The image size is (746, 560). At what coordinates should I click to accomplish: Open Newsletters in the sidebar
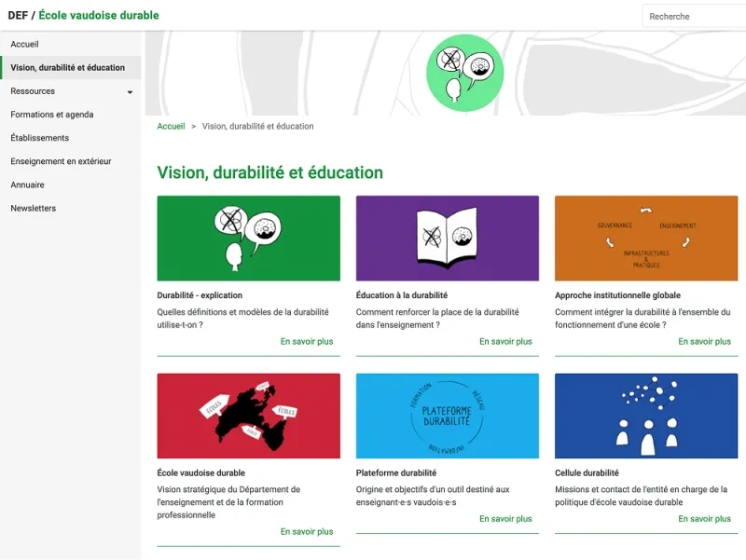pyautogui.click(x=71, y=208)
